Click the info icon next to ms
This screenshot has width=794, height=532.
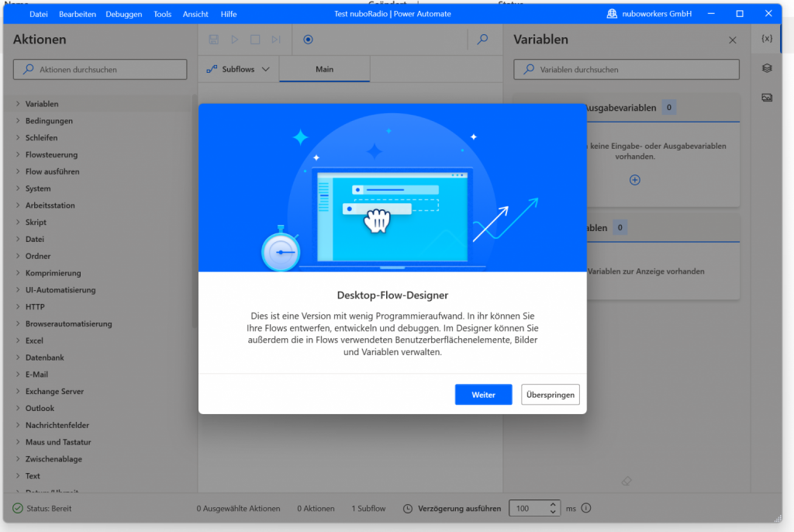pos(586,508)
